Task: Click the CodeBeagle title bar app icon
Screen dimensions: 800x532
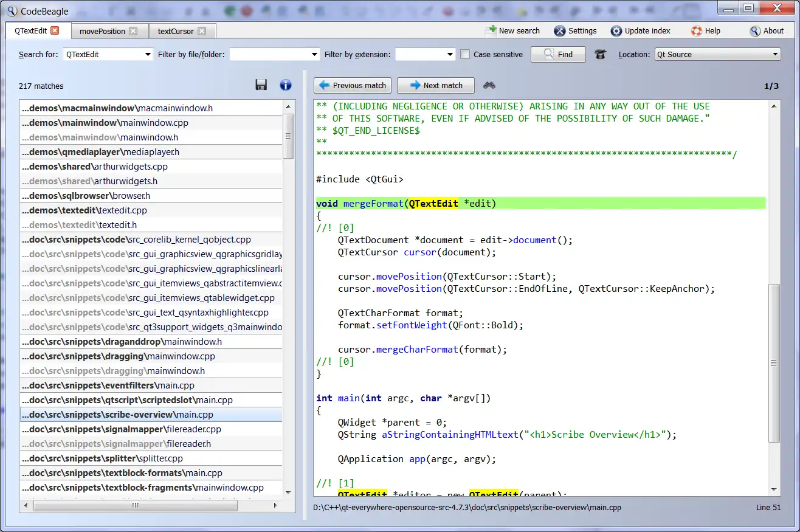Action: pos(12,11)
